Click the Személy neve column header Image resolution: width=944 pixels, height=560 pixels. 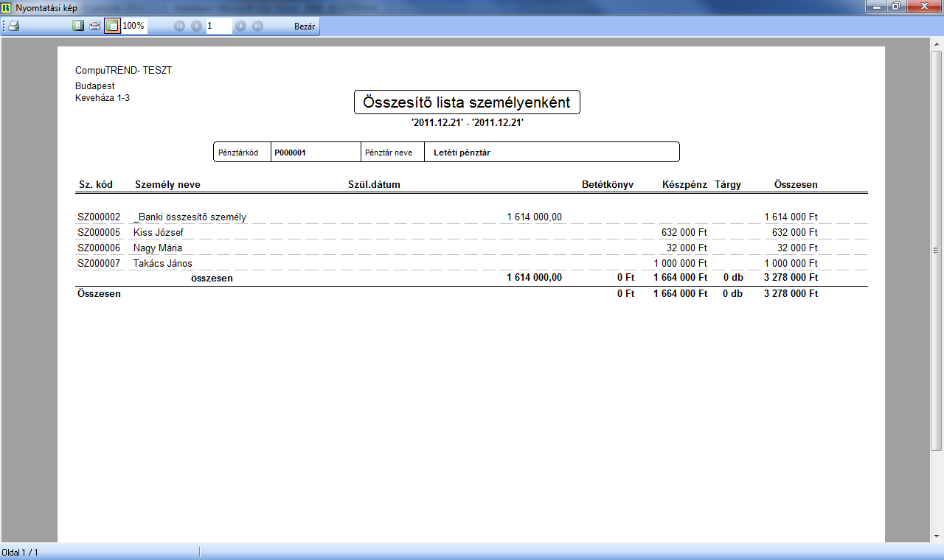[x=167, y=184]
